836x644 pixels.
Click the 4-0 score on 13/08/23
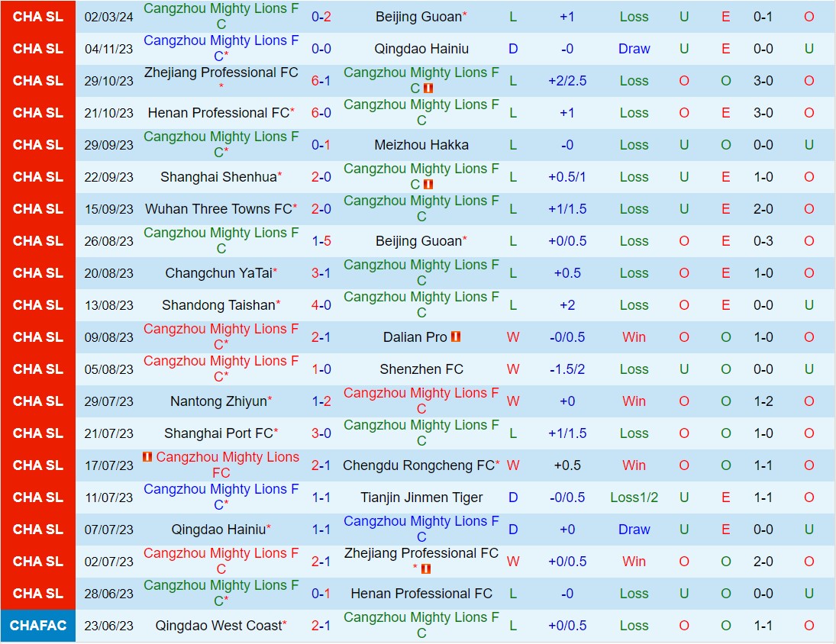[321, 304]
